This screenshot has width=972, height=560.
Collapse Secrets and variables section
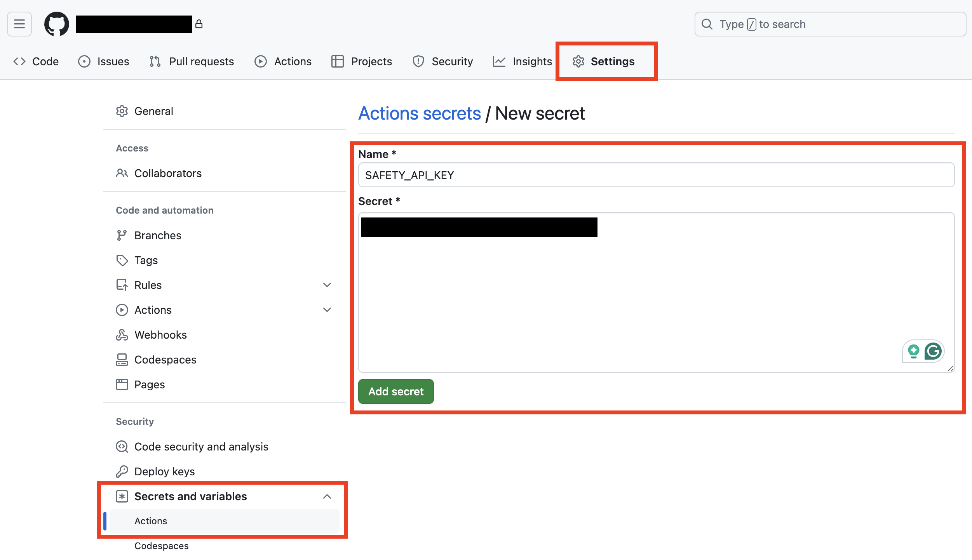(x=327, y=496)
